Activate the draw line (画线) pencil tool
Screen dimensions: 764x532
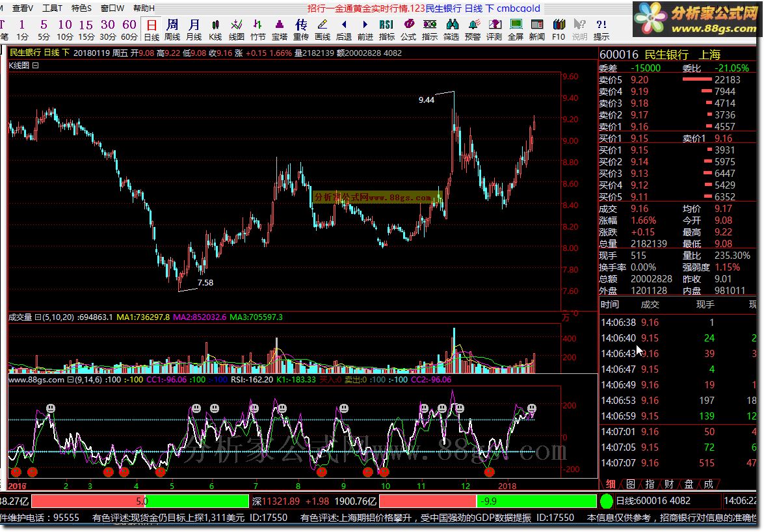322,29
